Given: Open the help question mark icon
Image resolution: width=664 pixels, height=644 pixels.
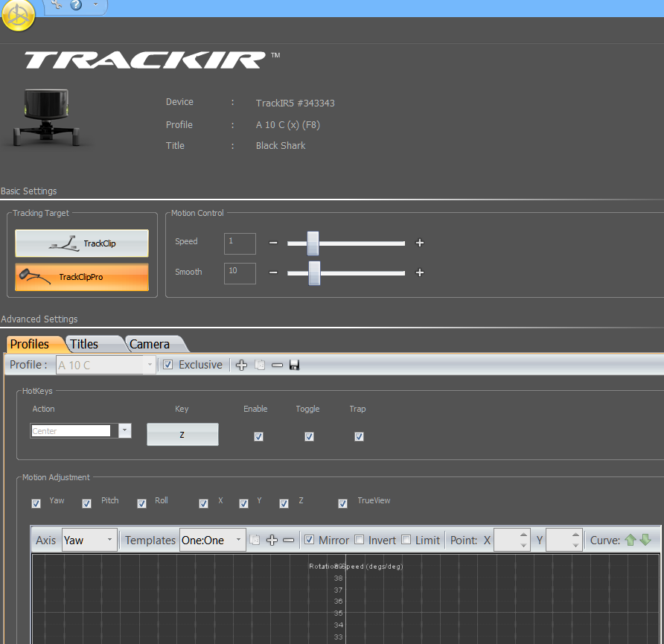Looking at the screenshot, I should [x=76, y=4].
